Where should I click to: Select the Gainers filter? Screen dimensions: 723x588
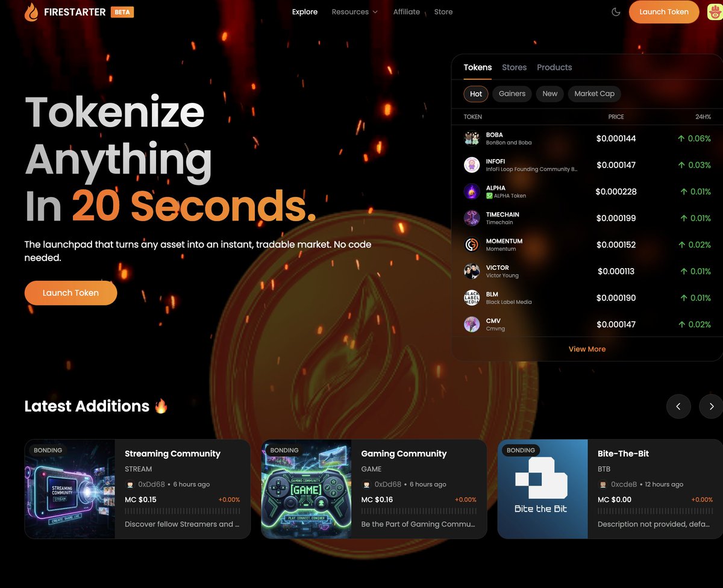point(512,94)
